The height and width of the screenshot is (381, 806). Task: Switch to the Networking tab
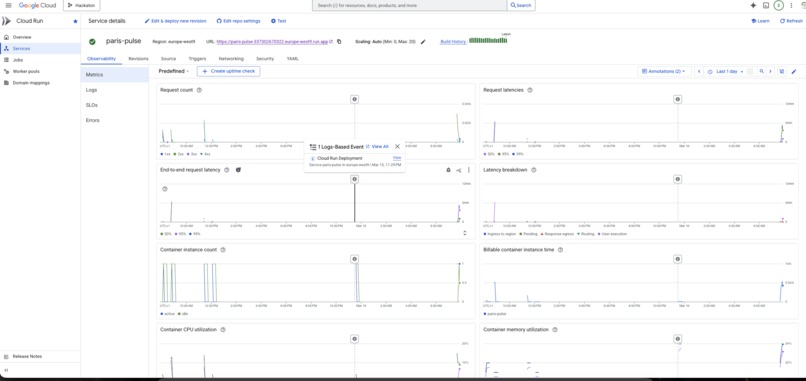[x=231, y=59]
